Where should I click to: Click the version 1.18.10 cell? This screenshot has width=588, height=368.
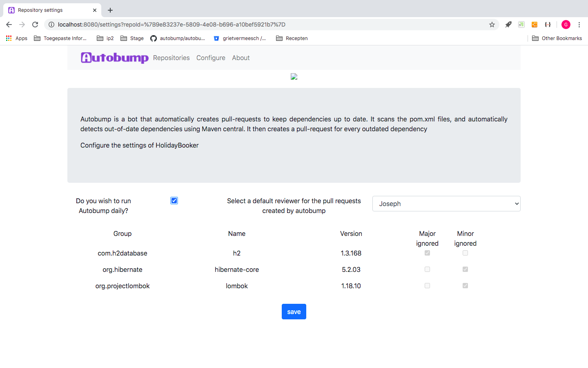(351, 286)
